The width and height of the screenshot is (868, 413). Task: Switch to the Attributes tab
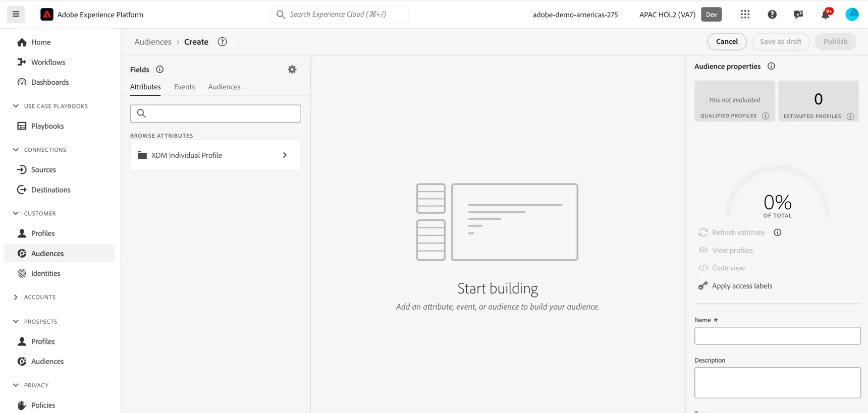point(145,87)
